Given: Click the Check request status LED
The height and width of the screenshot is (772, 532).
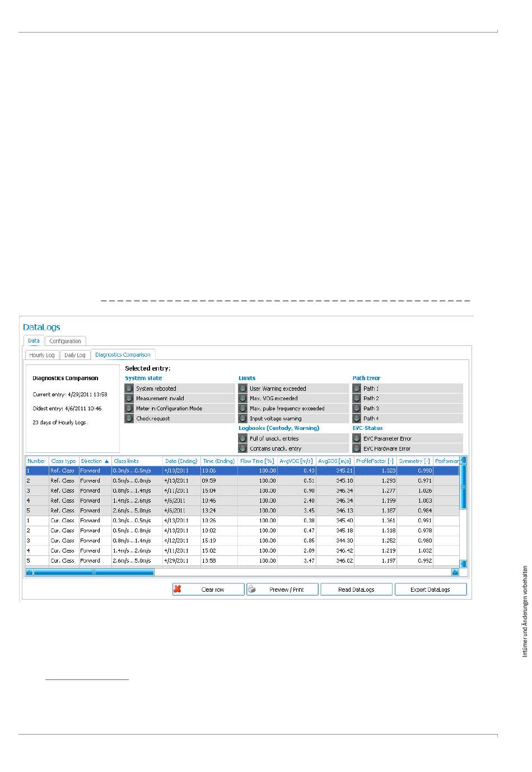Looking at the screenshot, I should pos(129,419).
